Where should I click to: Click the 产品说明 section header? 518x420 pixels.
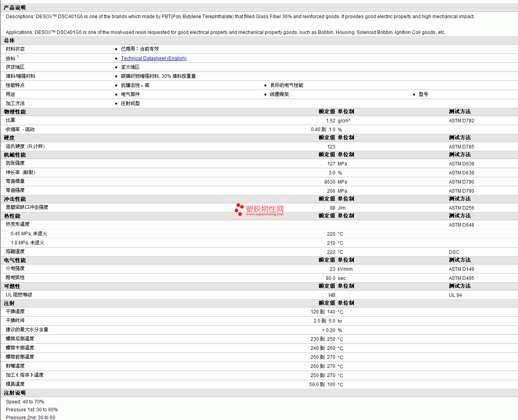click(x=15, y=8)
